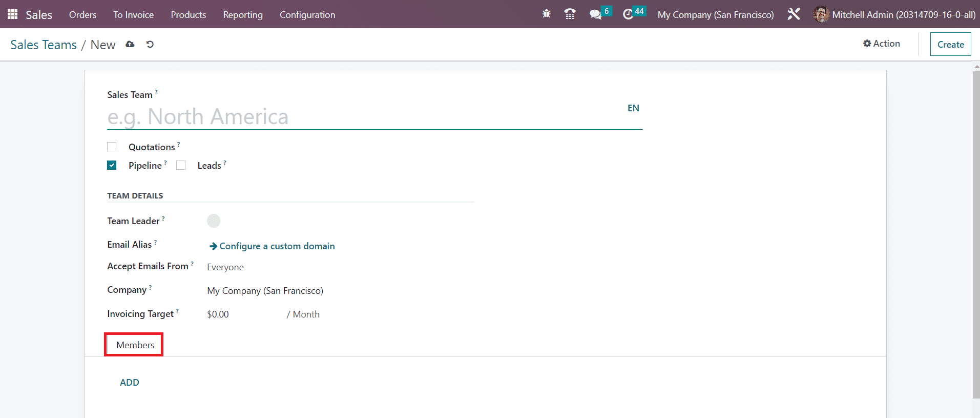Open the apps grid menu

click(12, 14)
